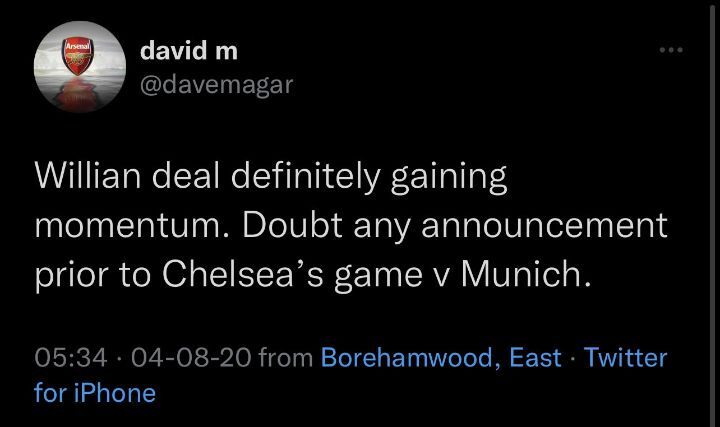Click 'Munich' at the end of tweet
Viewport: 720px width, 427px height.
(x=525, y=275)
